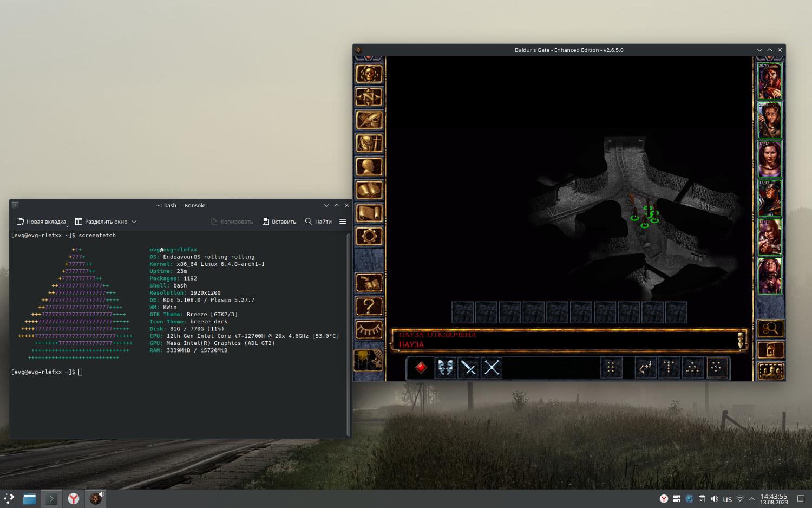The height and width of the screenshot is (508, 812).
Task: Open the Character Record head button
Action: point(369,167)
